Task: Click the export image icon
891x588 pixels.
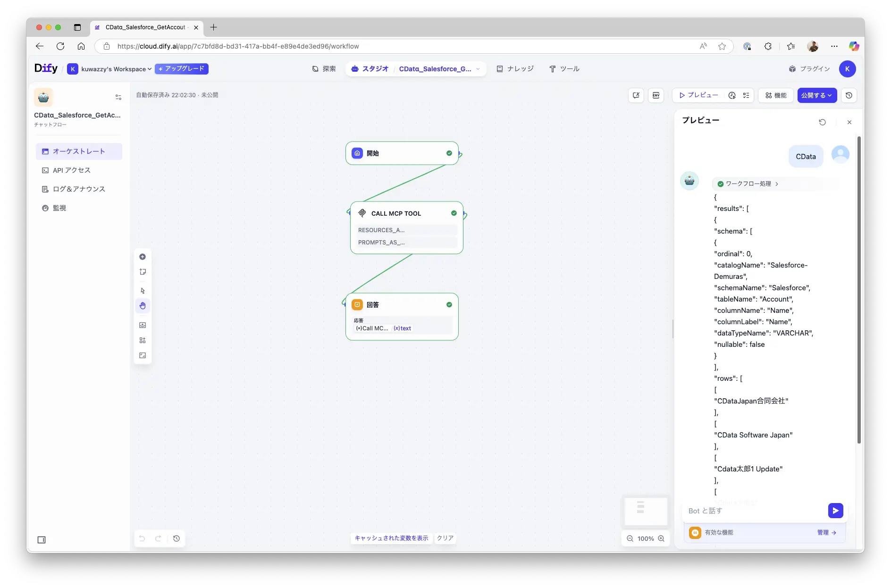Action: tap(143, 325)
